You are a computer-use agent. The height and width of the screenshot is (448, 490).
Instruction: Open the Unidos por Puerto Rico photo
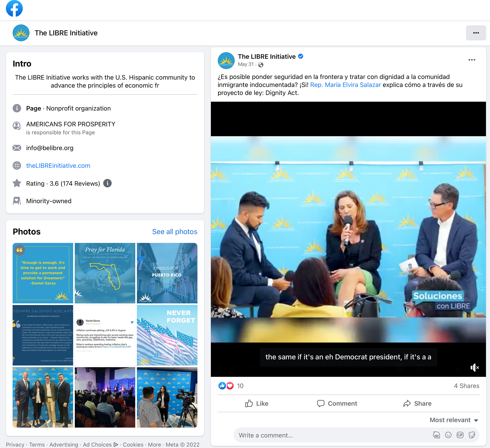pyautogui.click(x=167, y=273)
